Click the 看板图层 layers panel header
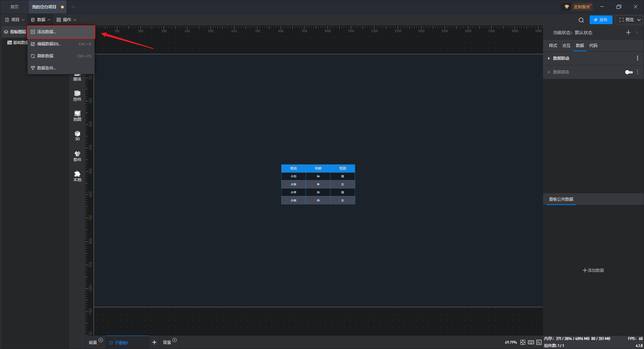Screen dimensions: 644x349 click(15, 32)
